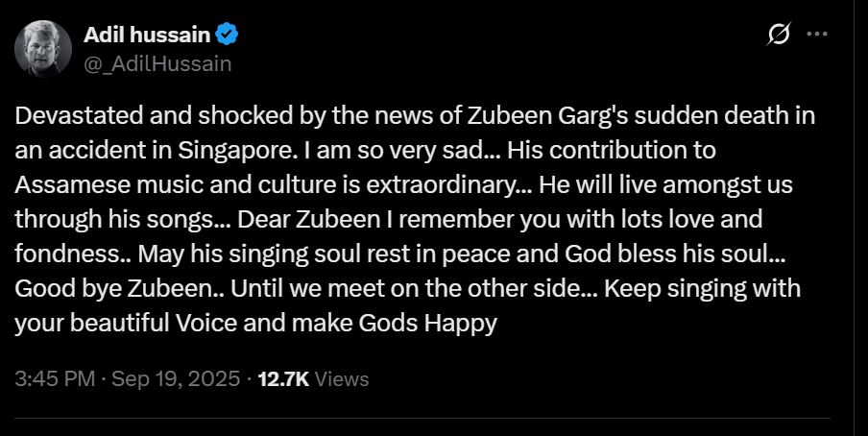
Task: Click the Views label
Action: (342, 378)
